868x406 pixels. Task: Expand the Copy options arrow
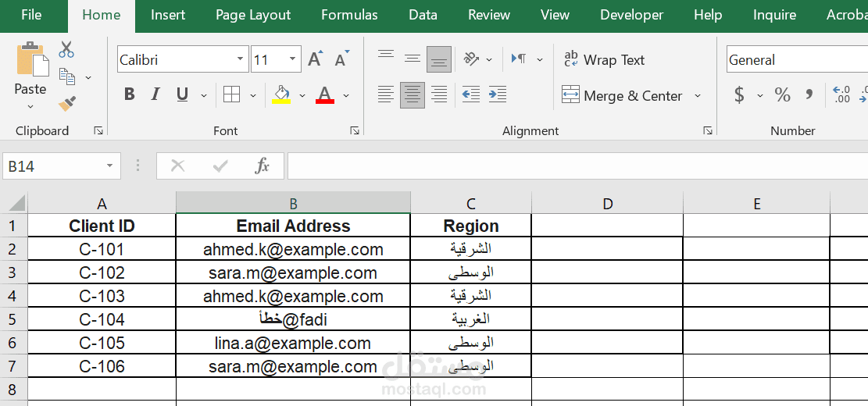pos(88,77)
